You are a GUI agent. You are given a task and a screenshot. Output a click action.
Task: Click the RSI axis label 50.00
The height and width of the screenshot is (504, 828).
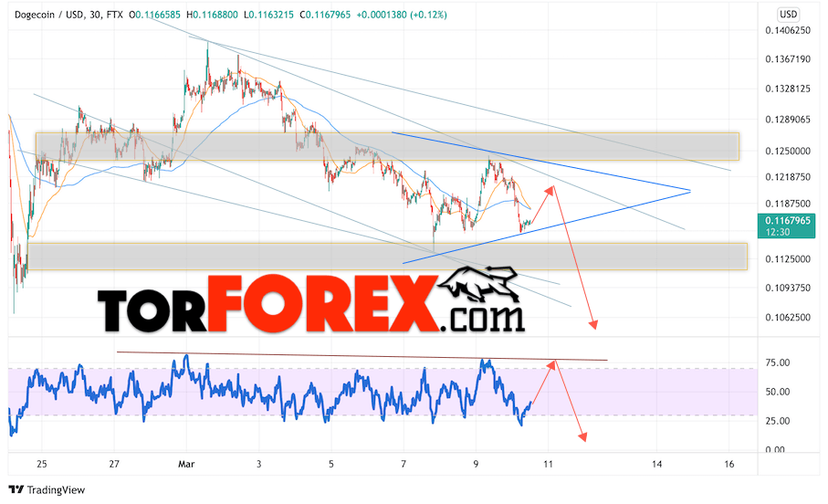click(x=777, y=392)
